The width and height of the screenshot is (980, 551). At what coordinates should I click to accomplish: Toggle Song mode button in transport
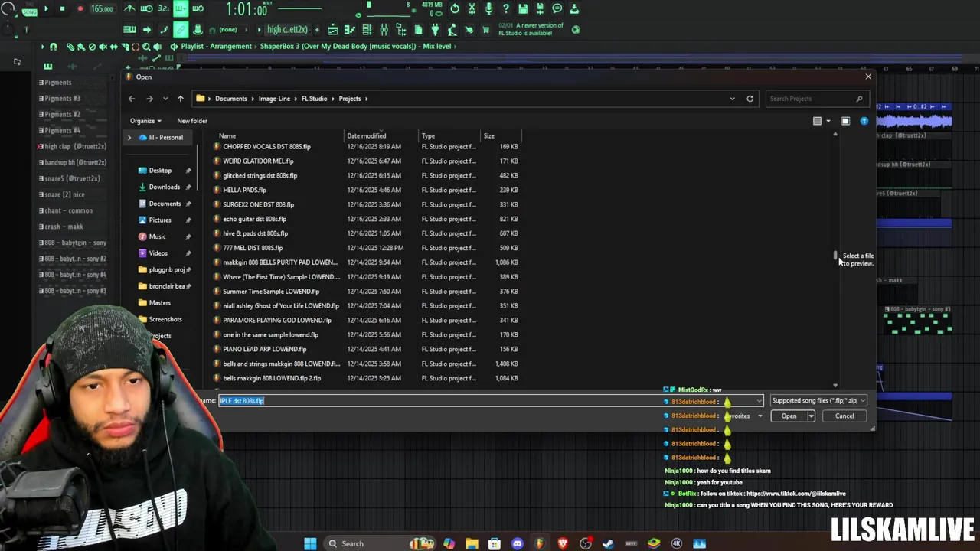tap(29, 11)
